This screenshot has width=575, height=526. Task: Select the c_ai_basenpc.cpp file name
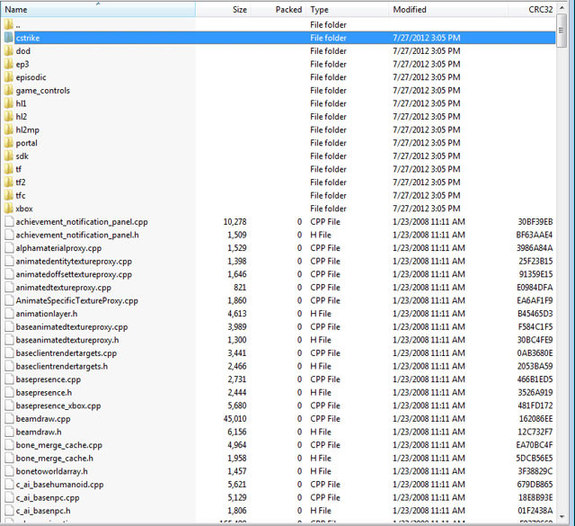tap(48, 497)
